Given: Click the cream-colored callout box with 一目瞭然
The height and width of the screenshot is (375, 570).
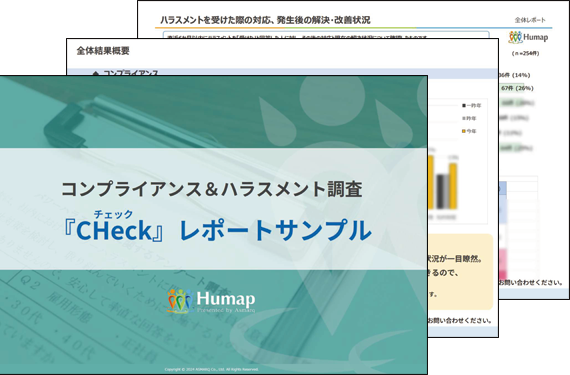Looking at the screenshot, I should [x=461, y=272].
